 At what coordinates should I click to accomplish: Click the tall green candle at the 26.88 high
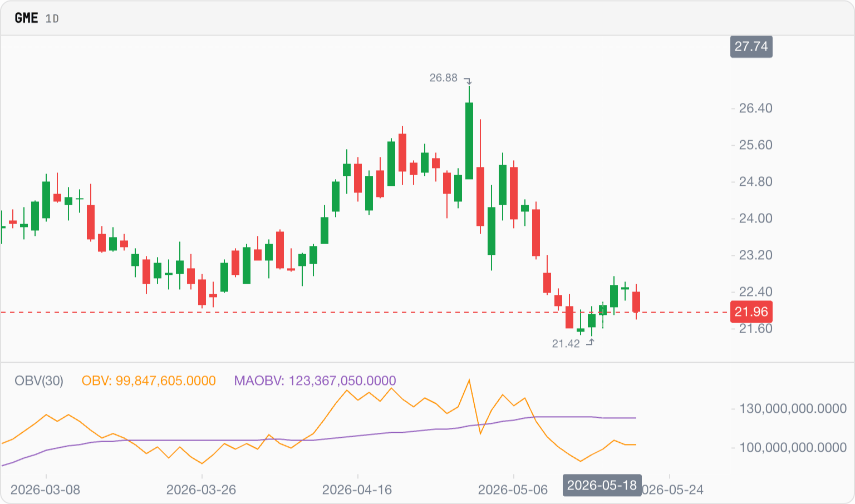click(469, 141)
